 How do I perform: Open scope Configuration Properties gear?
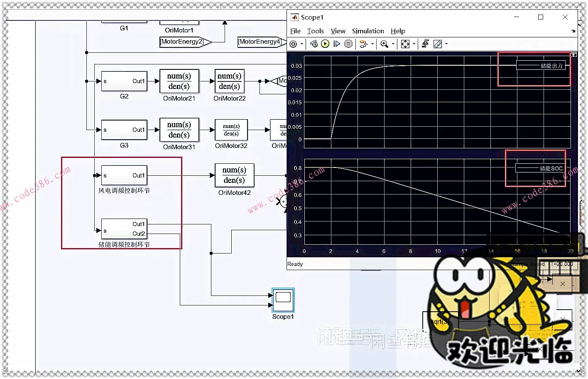click(293, 44)
